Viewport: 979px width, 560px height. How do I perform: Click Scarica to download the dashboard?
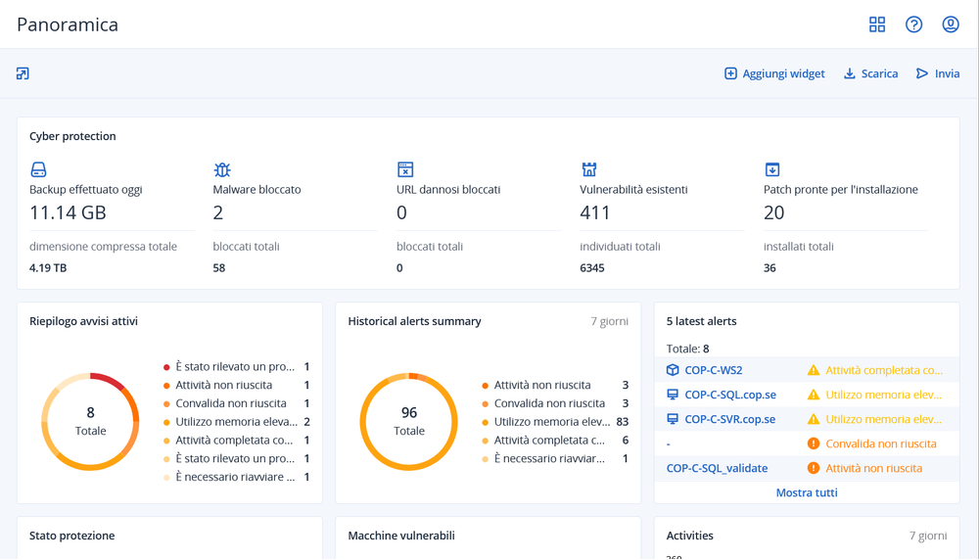(879, 73)
